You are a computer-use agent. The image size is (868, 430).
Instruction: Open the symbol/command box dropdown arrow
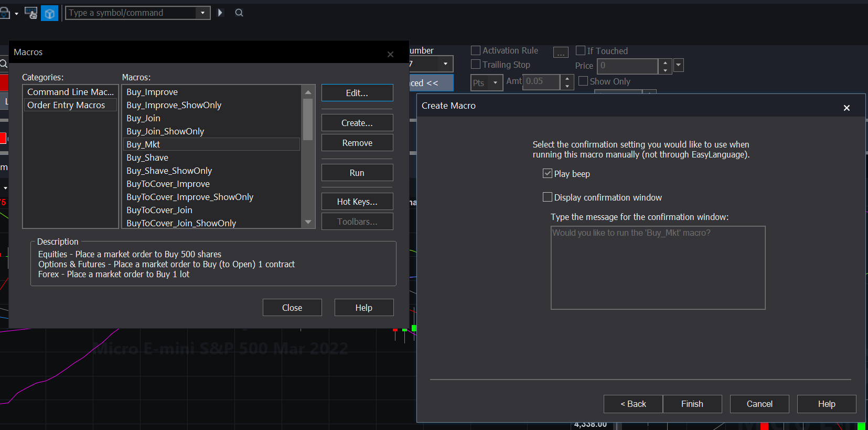[x=203, y=13]
